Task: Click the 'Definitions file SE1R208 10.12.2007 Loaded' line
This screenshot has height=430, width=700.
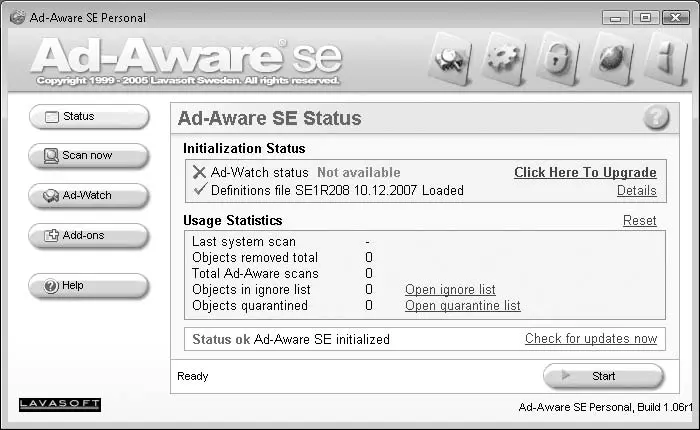Action: (x=337, y=191)
